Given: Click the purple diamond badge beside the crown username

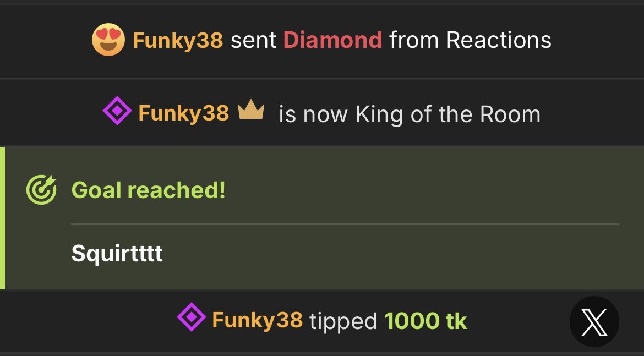Looking at the screenshot, I should (x=117, y=112).
